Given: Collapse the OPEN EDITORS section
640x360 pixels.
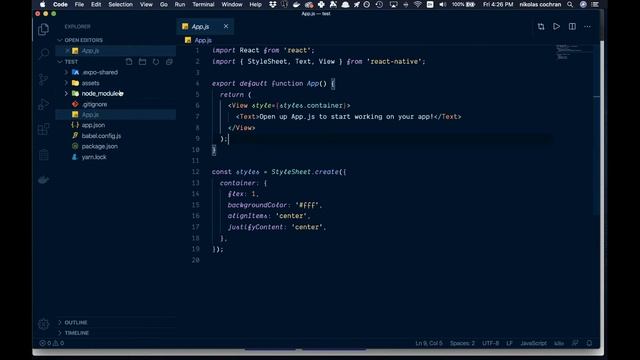Looking at the screenshot, I should [x=60, y=40].
